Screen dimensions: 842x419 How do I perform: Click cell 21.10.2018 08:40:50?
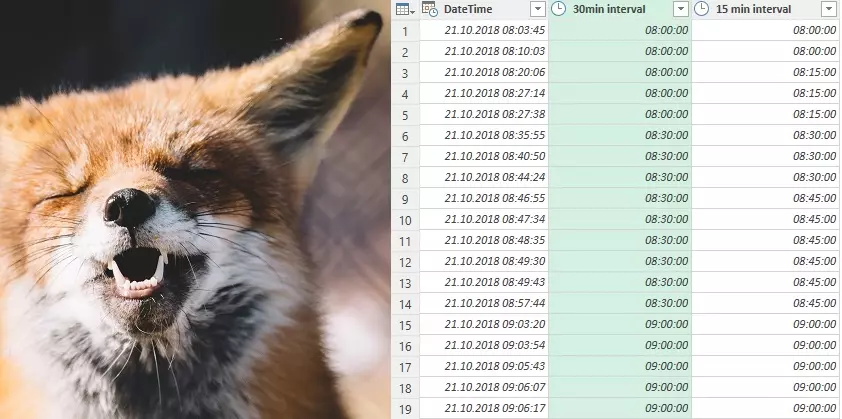[484, 156]
